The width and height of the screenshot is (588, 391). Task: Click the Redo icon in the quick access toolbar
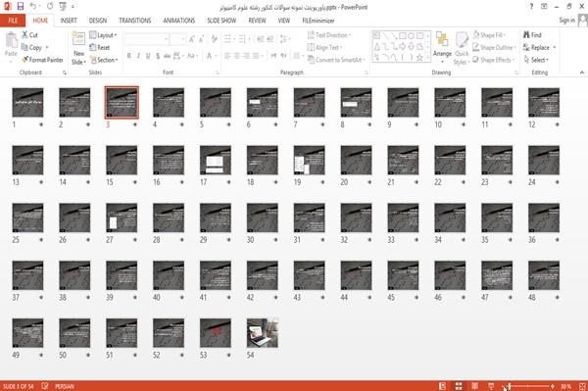point(50,7)
